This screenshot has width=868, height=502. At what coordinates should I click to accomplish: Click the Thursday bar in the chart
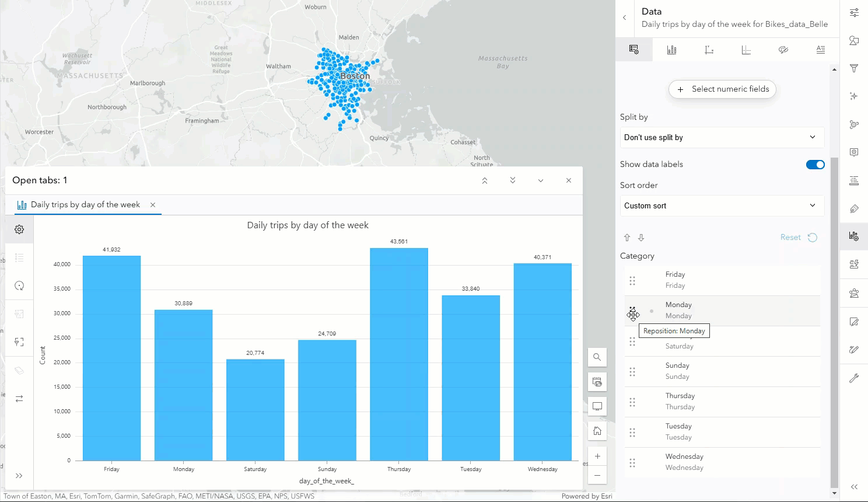[x=398, y=350]
